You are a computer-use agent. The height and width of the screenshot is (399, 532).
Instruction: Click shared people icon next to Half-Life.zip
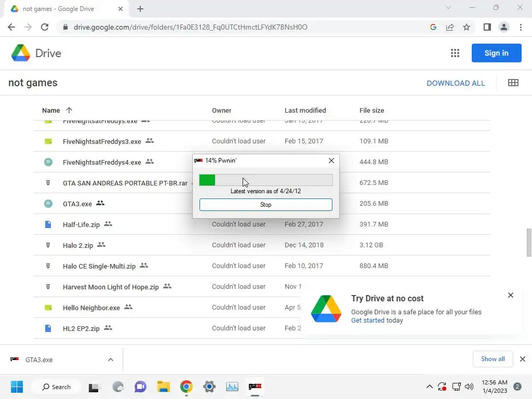108,224
